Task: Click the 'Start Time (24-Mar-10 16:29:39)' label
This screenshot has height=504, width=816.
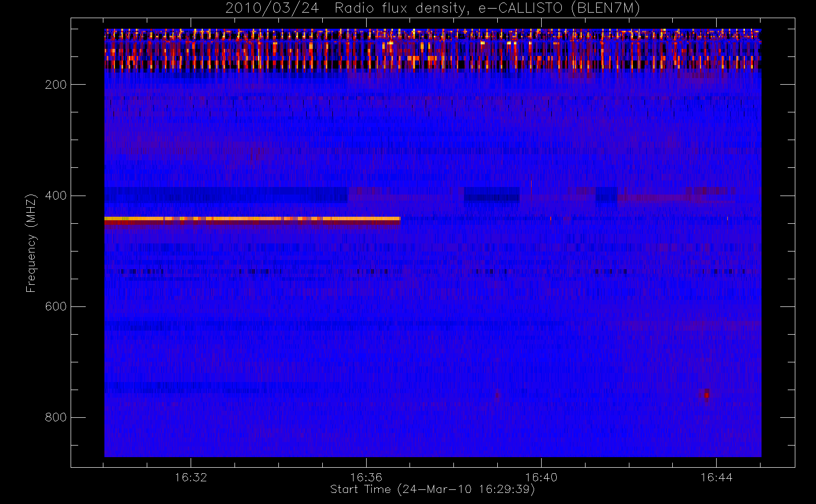Action: tap(433, 489)
